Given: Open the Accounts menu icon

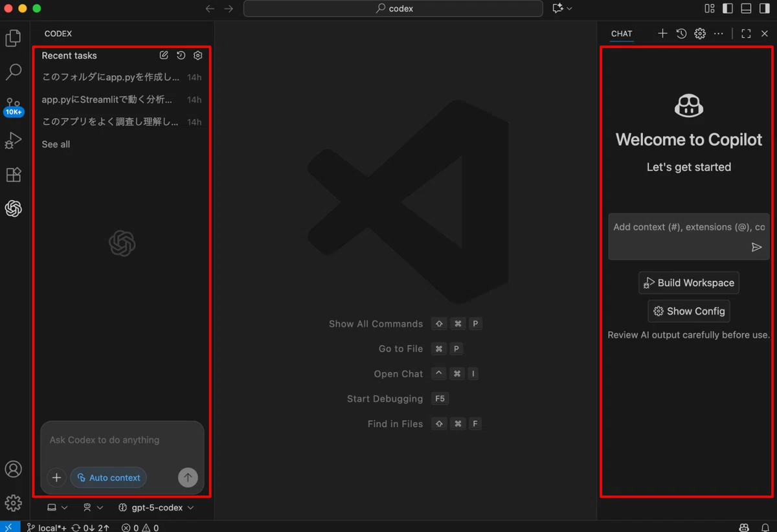Looking at the screenshot, I should pos(13,469).
